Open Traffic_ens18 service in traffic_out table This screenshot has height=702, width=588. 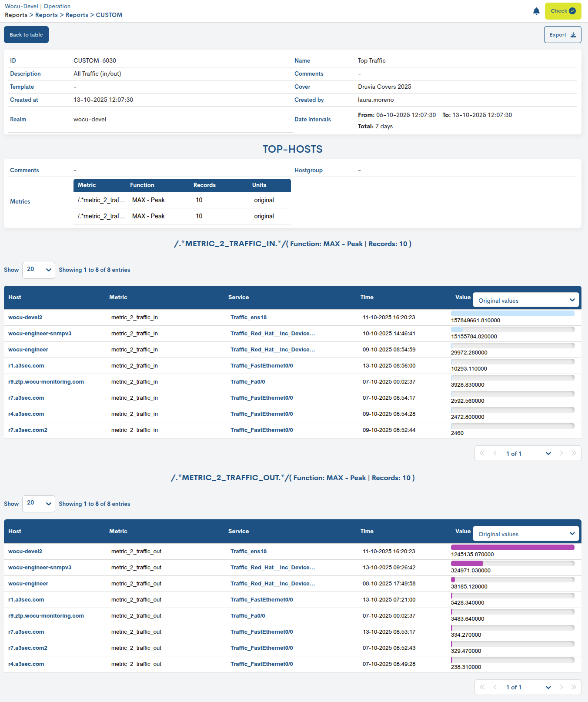[x=249, y=552]
